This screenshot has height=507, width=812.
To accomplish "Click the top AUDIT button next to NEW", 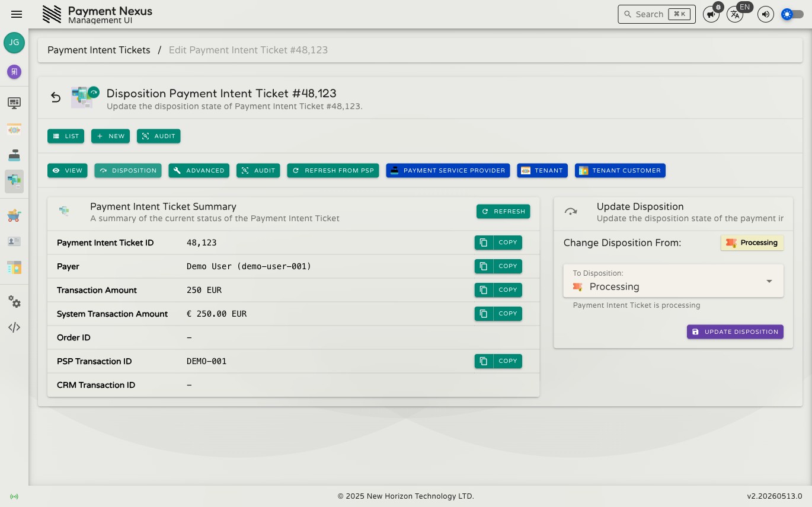I will click(159, 136).
